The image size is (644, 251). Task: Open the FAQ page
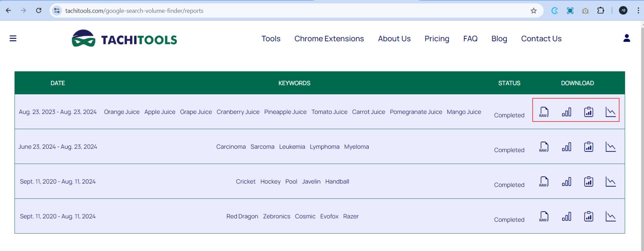[x=470, y=39]
